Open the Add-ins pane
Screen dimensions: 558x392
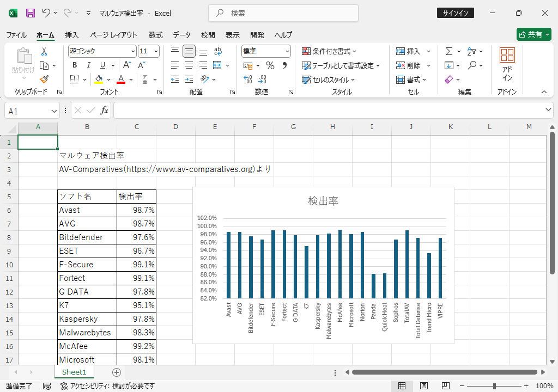point(507,65)
